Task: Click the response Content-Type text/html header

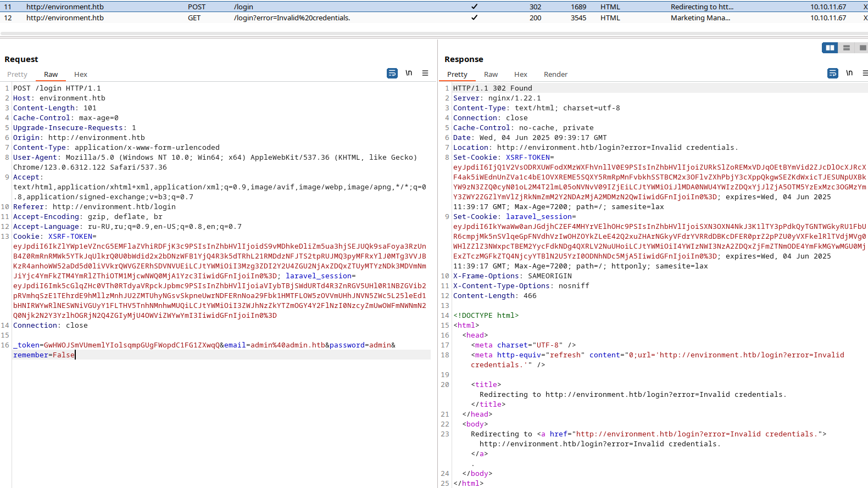Action: pyautogui.click(x=537, y=108)
